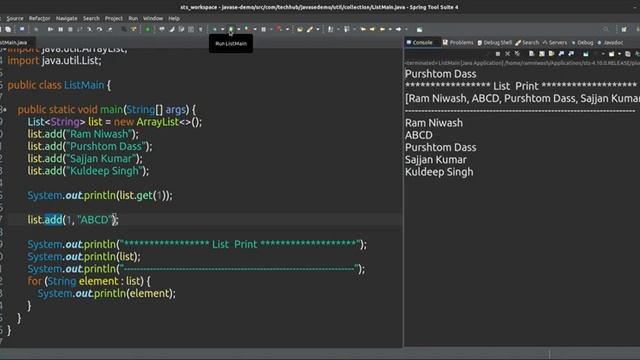Open the Back navigation history dropdown arrow
This screenshot has width=640, height=360.
pyautogui.click(x=390, y=29)
